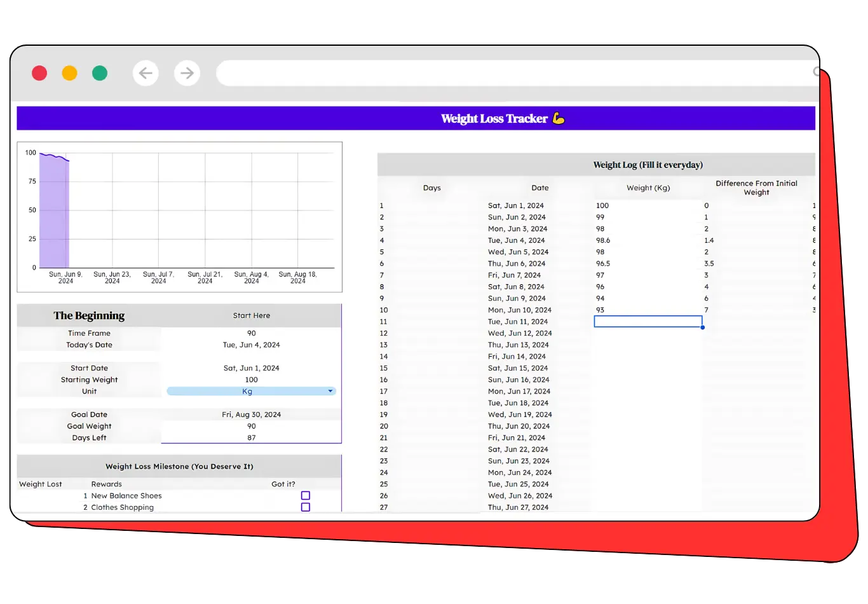Click the red window dot
This screenshot has height=604, width=868.
coord(39,73)
